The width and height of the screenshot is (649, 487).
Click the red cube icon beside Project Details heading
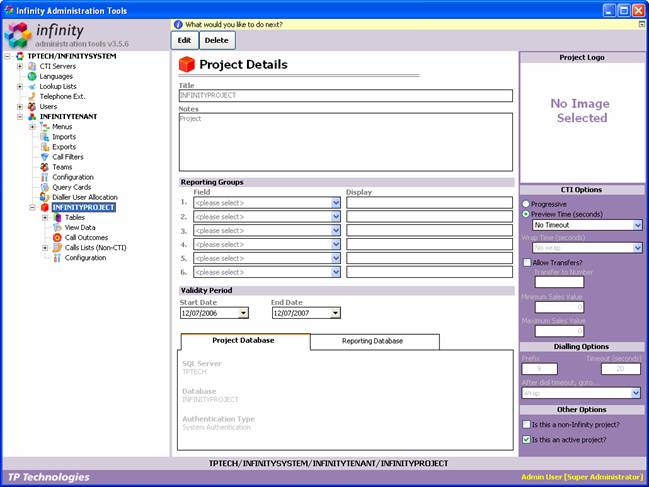187,65
